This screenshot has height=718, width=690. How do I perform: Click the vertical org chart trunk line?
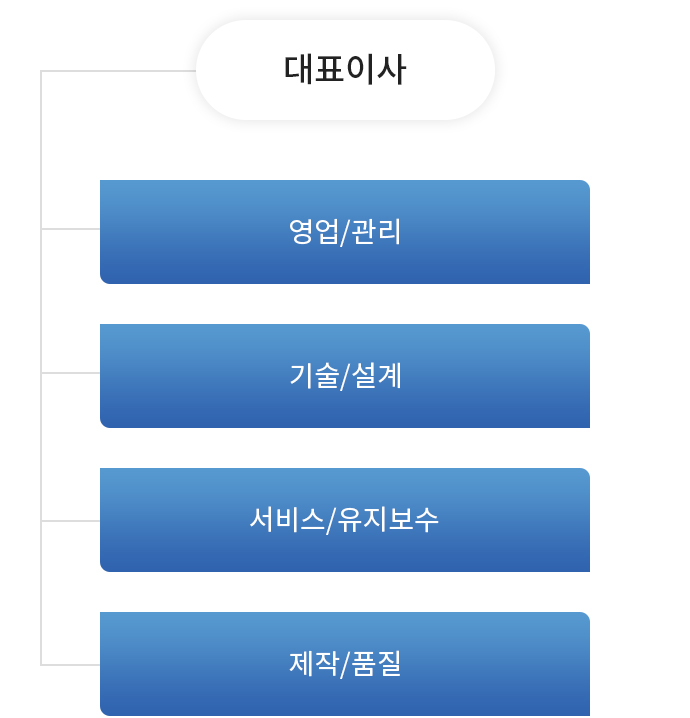tap(41, 368)
